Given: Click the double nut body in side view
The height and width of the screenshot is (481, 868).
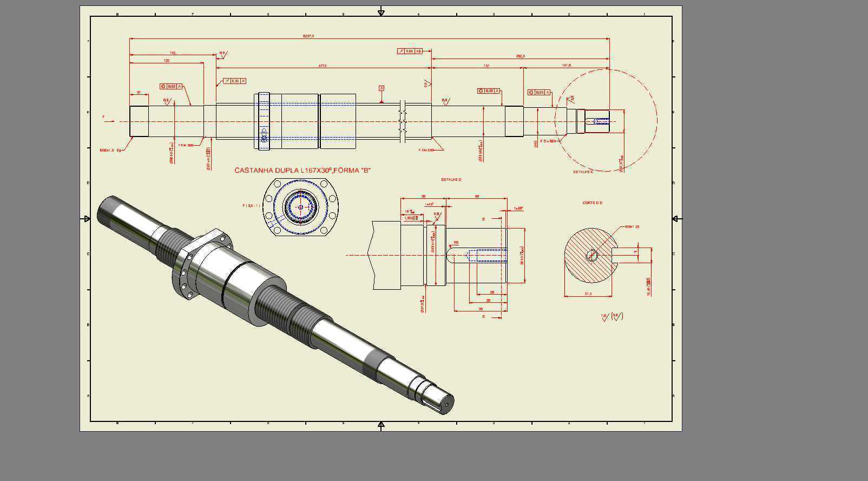Looking at the screenshot, I should [305, 121].
